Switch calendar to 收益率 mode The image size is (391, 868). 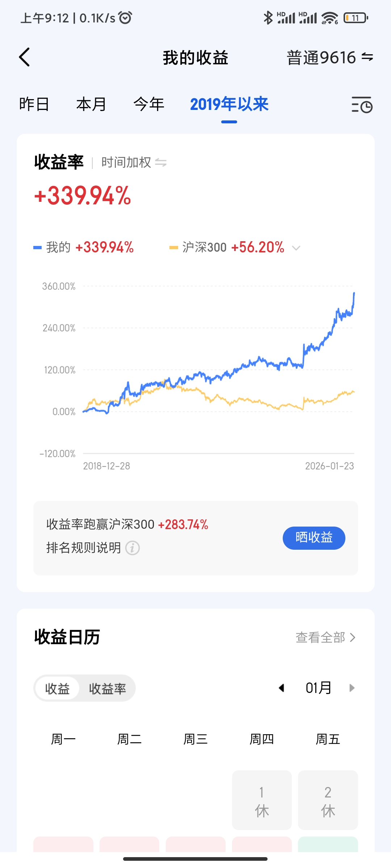coord(108,688)
